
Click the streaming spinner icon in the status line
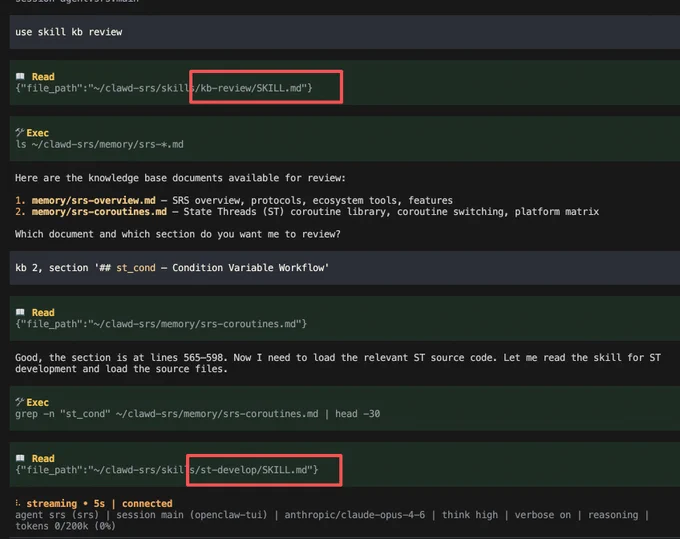coord(18,503)
